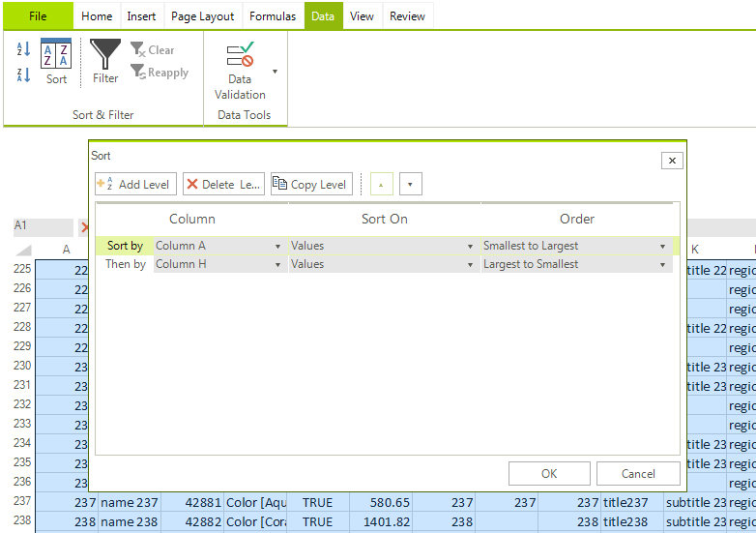Click the Sort A to Z ascending icon
This screenshot has width=756, height=533.
[23, 49]
